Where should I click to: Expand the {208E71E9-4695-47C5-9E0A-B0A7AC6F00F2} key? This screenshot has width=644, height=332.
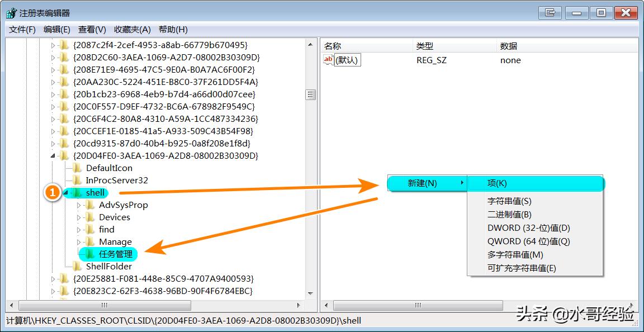click(x=53, y=70)
